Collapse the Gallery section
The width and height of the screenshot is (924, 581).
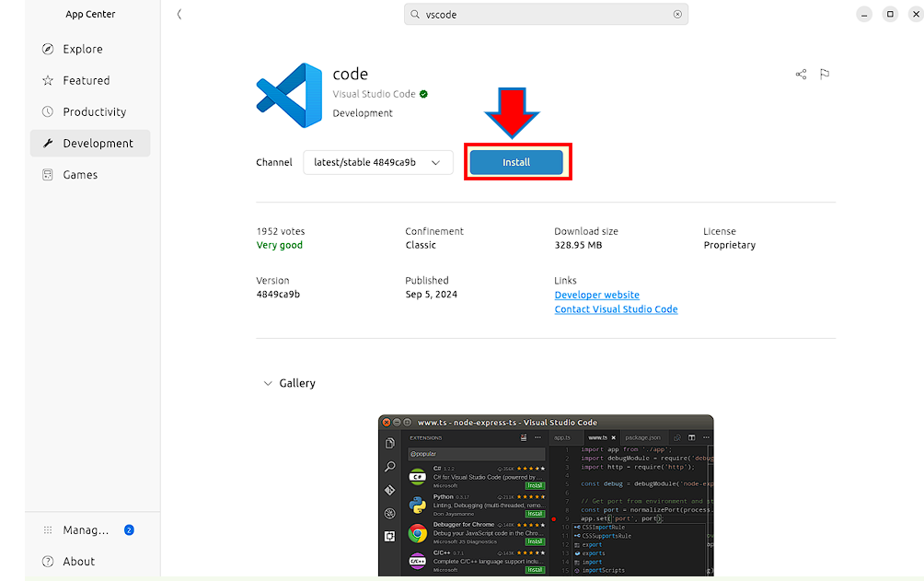click(267, 383)
